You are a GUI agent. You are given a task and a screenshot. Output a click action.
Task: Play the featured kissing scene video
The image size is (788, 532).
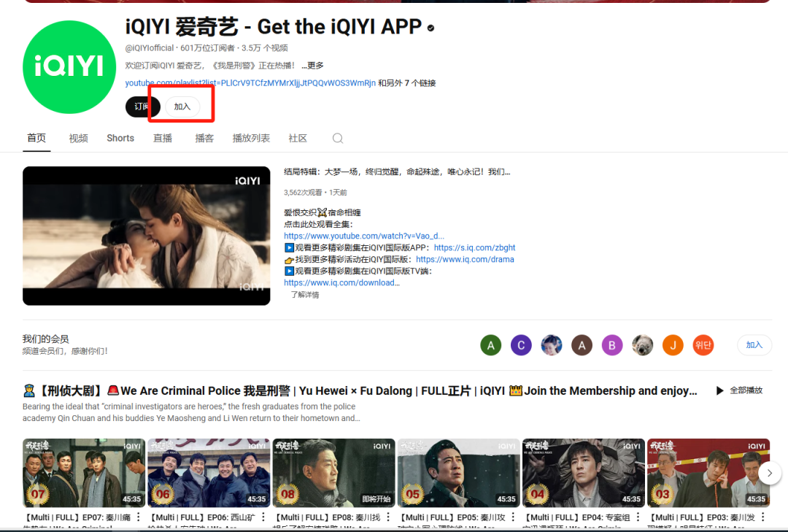click(146, 236)
